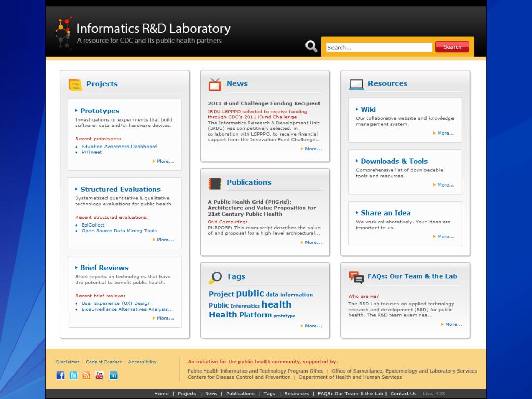Screen dimensions: 532x399
Task: Go to Tags in bottom navigation
Action: point(270,394)
